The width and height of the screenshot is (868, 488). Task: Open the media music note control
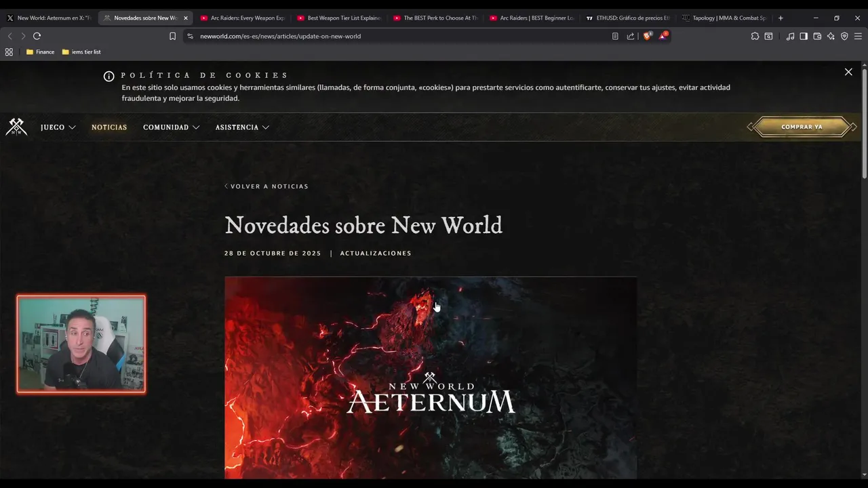790,36
